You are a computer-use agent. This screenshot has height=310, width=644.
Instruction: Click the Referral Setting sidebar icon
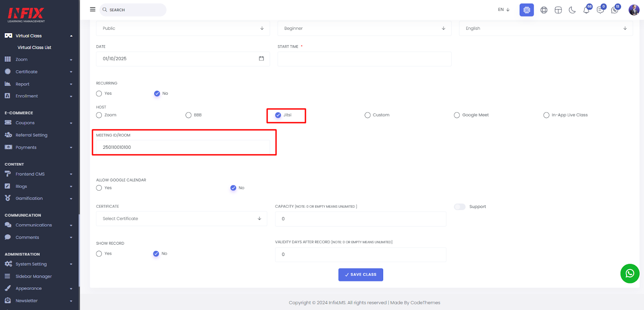8,135
